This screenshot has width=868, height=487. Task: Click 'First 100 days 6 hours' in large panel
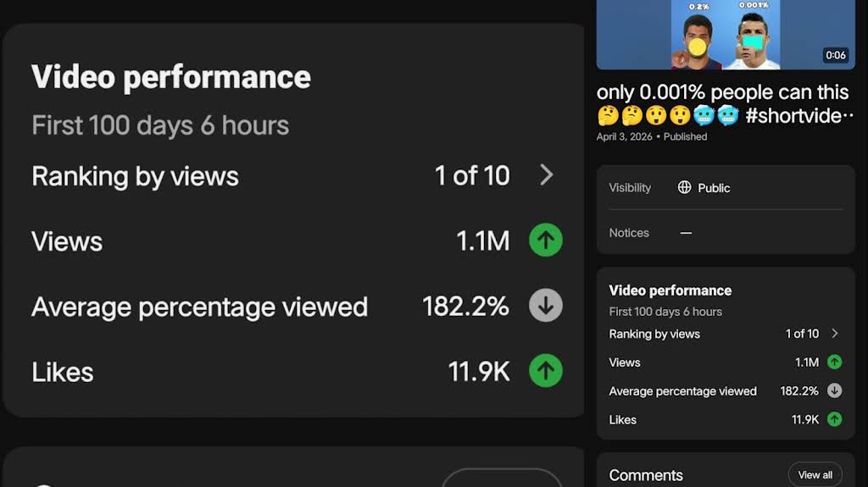point(160,125)
